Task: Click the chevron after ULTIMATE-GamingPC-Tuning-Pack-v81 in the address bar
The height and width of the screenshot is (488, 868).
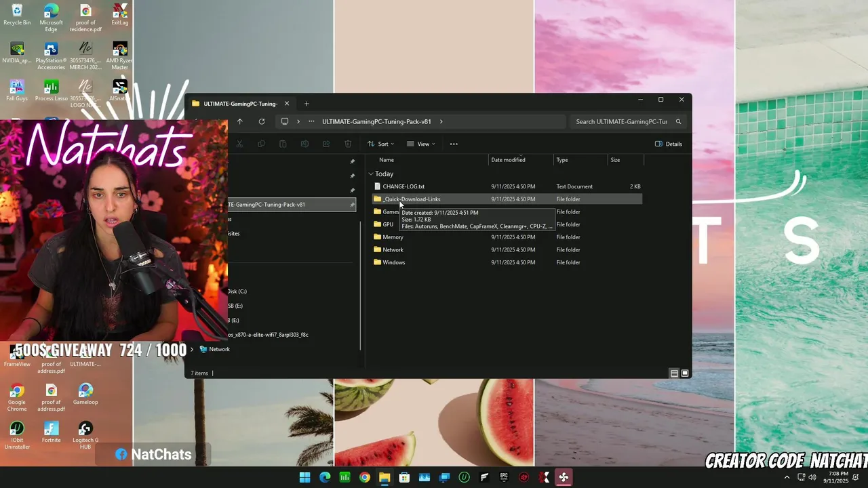Action: [441, 122]
